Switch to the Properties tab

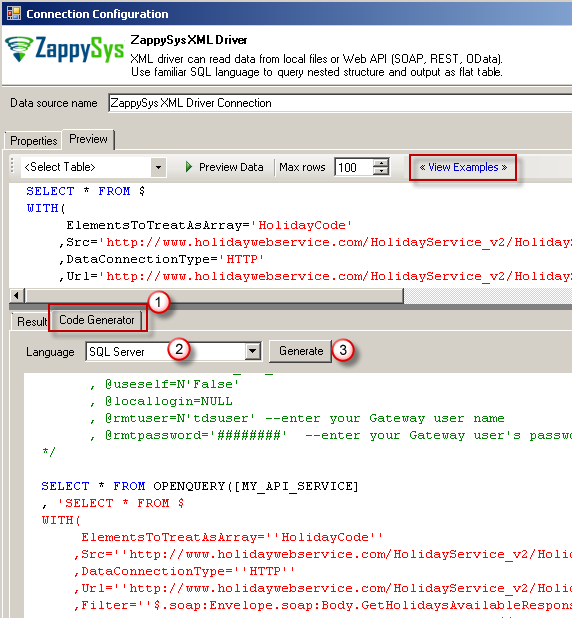34,141
